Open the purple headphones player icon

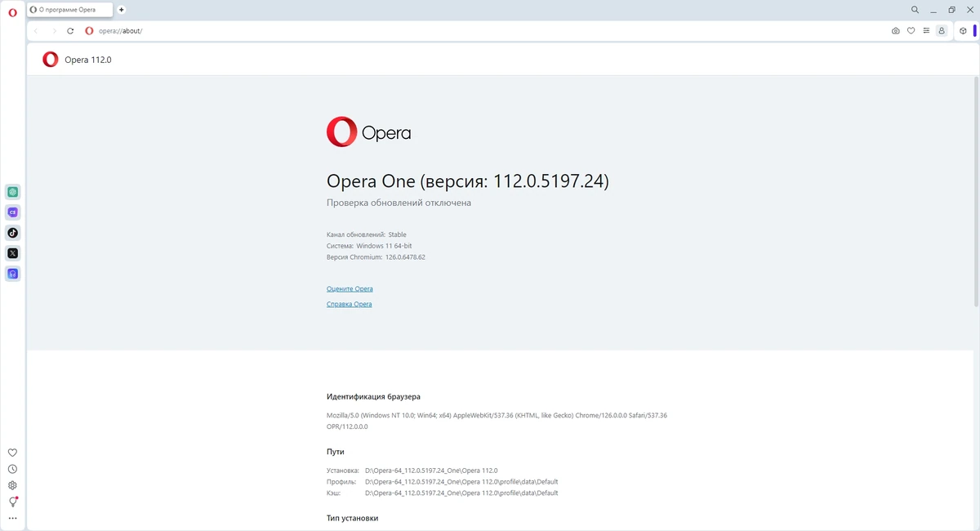(x=13, y=274)
